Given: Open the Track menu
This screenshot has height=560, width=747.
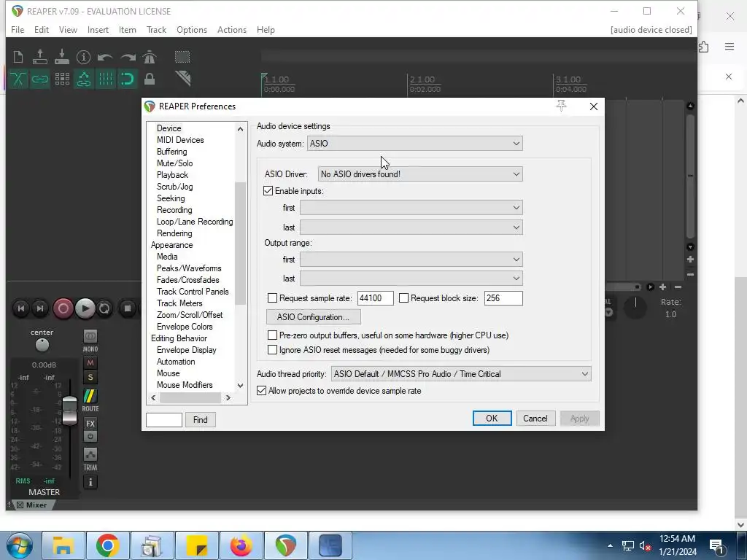Looking at the screenshot, I should tap(156, 29).
